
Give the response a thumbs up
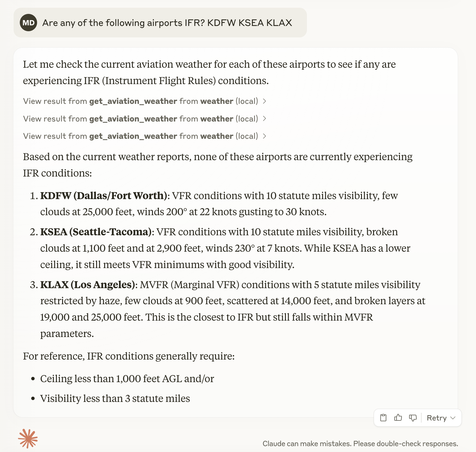coord(398,418)
